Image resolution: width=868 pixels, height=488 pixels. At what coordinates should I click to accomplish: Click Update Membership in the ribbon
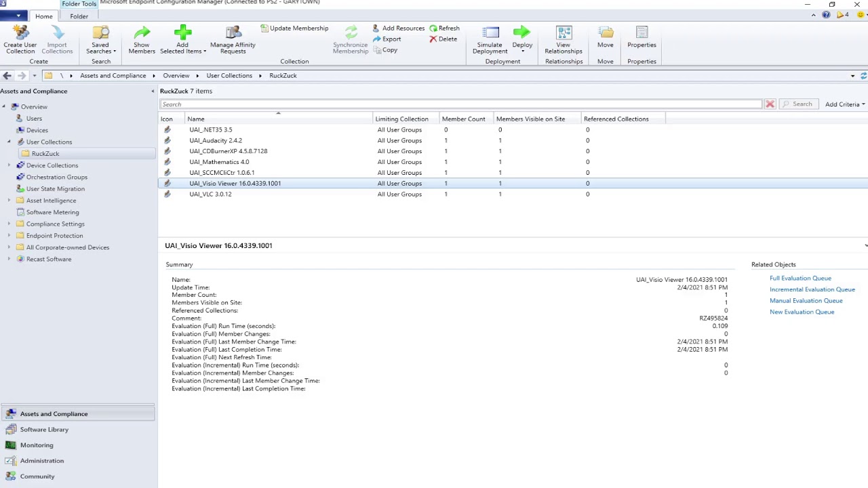(x=294, y=28)
